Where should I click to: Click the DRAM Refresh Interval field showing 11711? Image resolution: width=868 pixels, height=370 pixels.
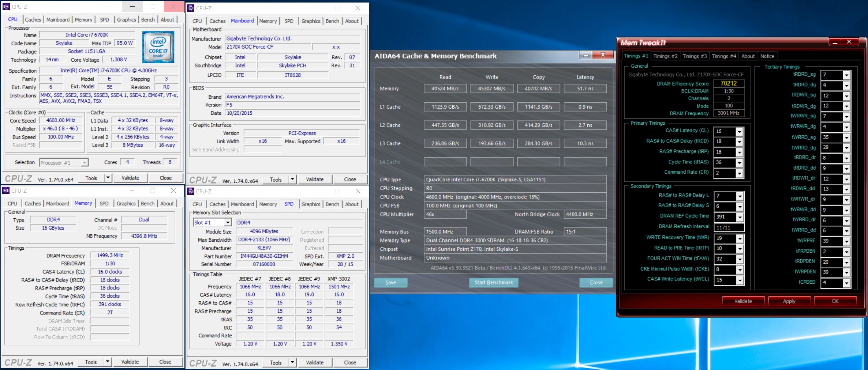pos(729,228)
